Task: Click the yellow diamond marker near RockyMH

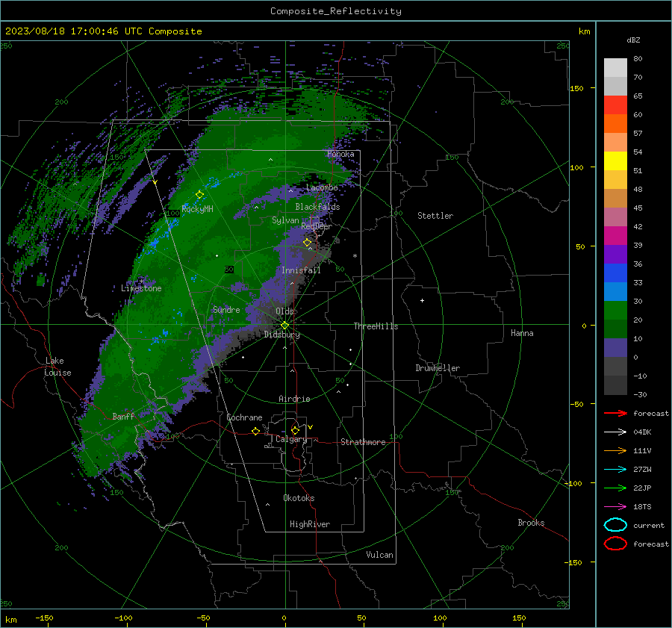Action: point(199,195)
